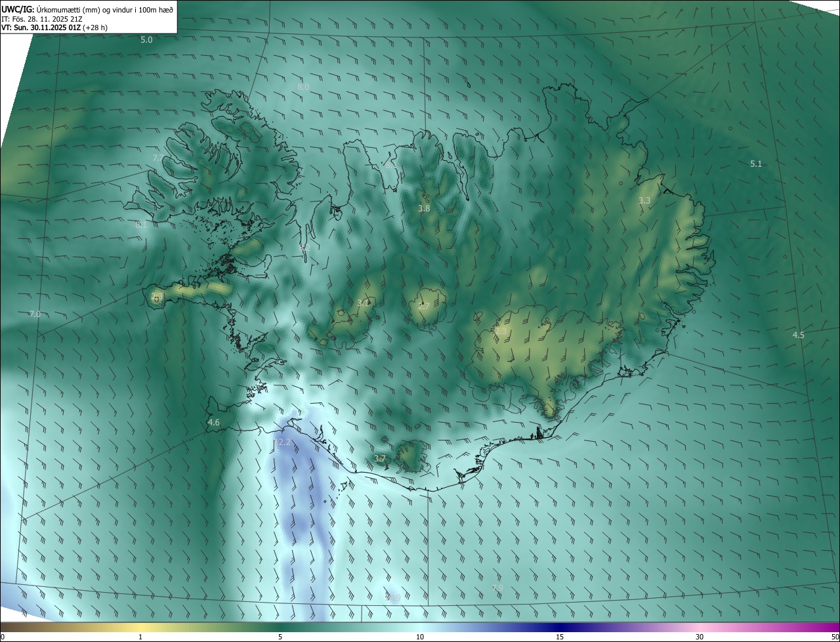
Task: Click the brown start of the color scale
Action: 7,627
